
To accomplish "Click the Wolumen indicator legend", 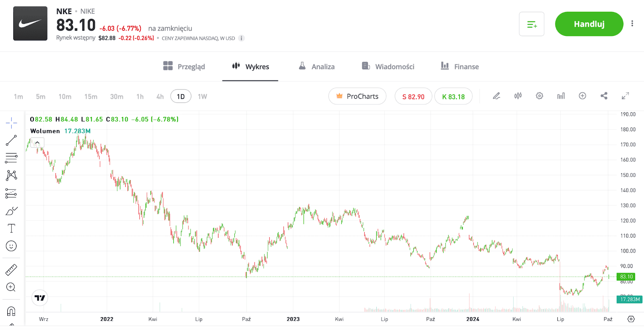I will pyautogui.click(x=60, y=131).
